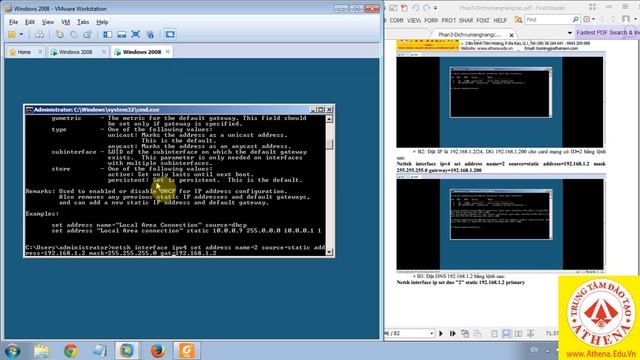Open Windows Explorer from the taskbar
Viewport: 640px width, 360px height.
click(x=42, y=351)
